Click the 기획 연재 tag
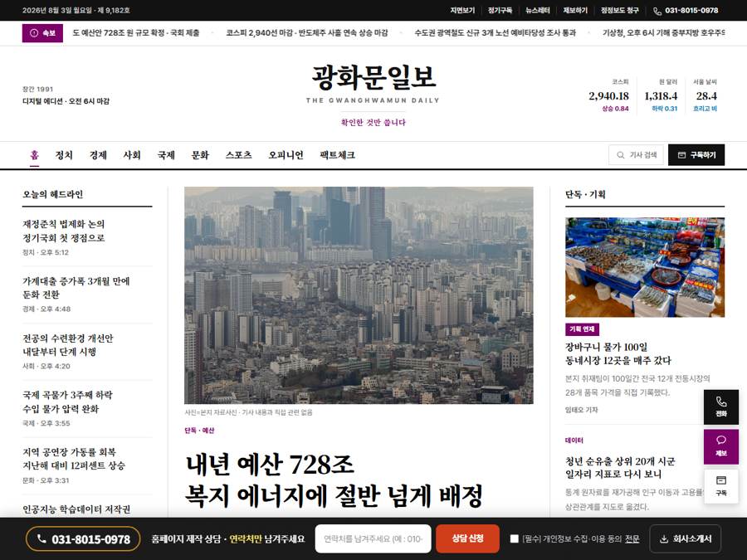 tap(582, 329)
